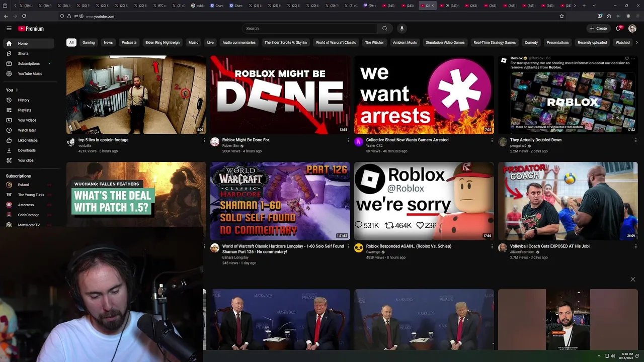644x362 pixels.
Task: Click the voidzilla channel avatar
Action: coord(71,142)
